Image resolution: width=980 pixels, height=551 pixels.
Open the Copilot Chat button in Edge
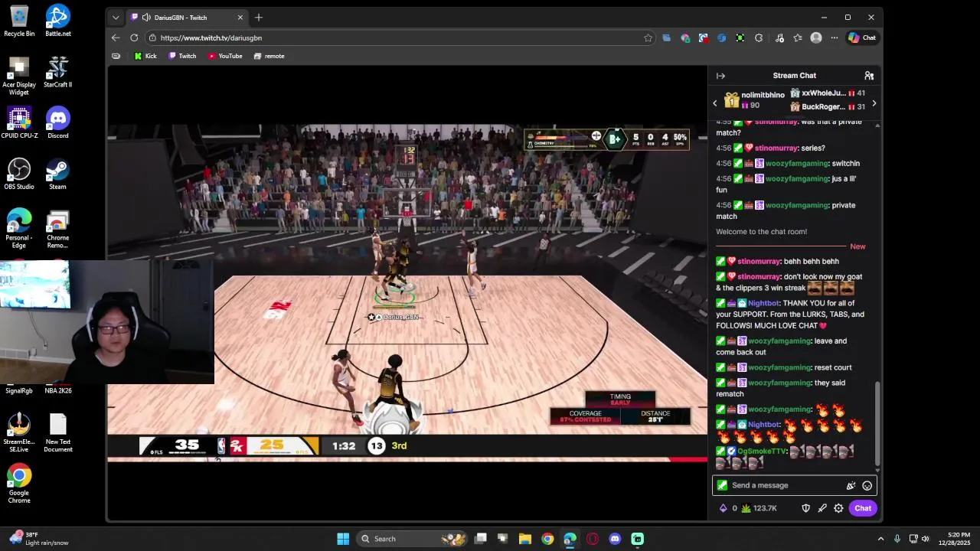[x=862, y=37]
